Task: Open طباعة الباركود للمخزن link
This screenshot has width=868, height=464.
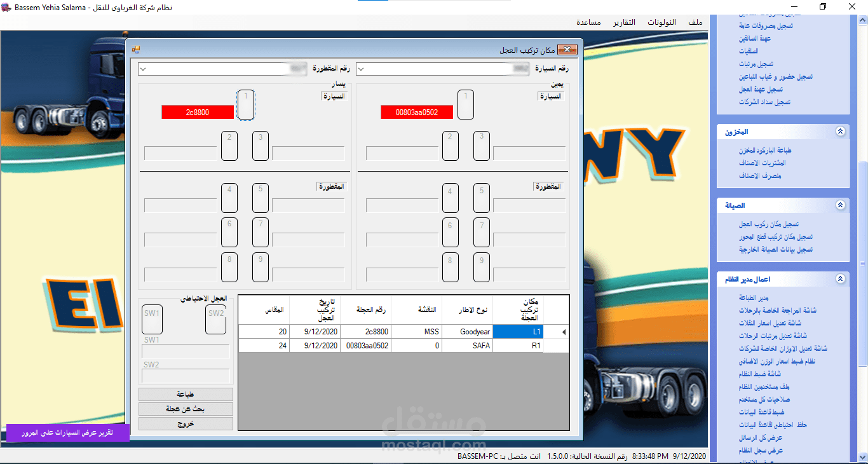Action: tap(765, 151)
